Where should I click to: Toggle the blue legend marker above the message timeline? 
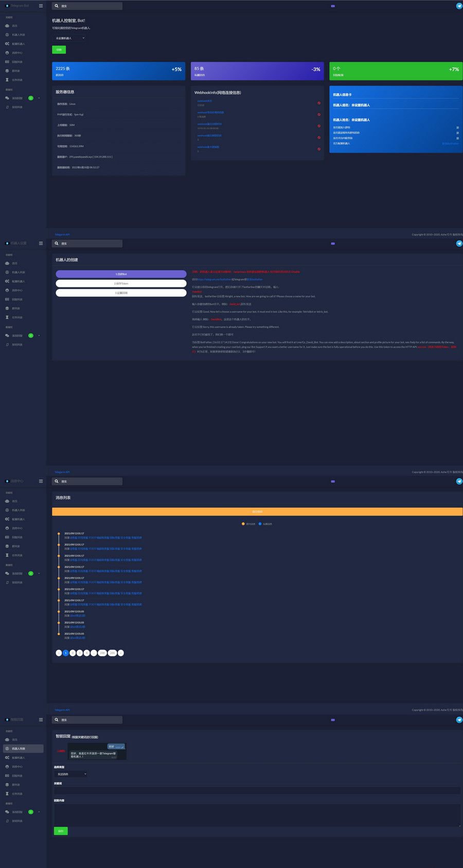260,524
